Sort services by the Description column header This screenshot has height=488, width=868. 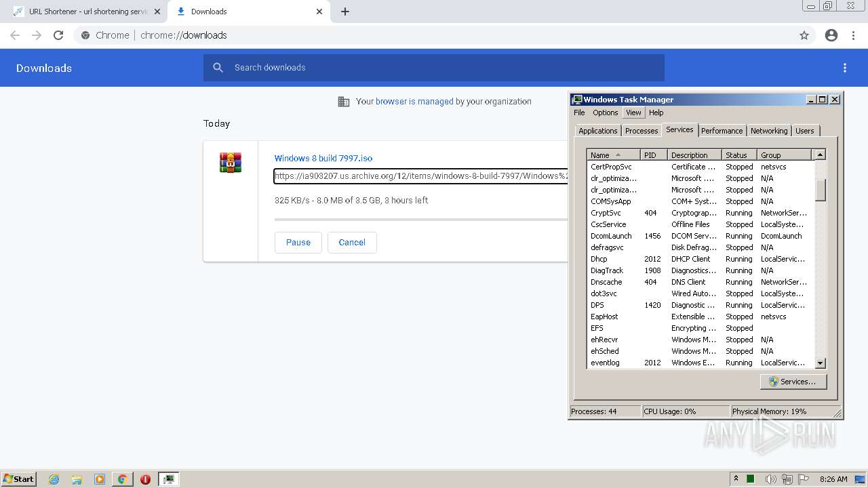694,155
